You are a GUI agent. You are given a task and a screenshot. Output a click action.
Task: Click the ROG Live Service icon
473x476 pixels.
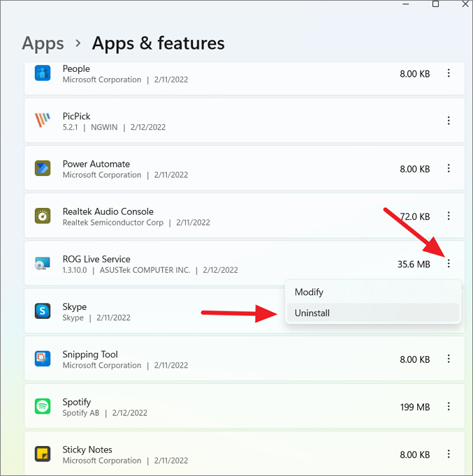pos(43,264)
